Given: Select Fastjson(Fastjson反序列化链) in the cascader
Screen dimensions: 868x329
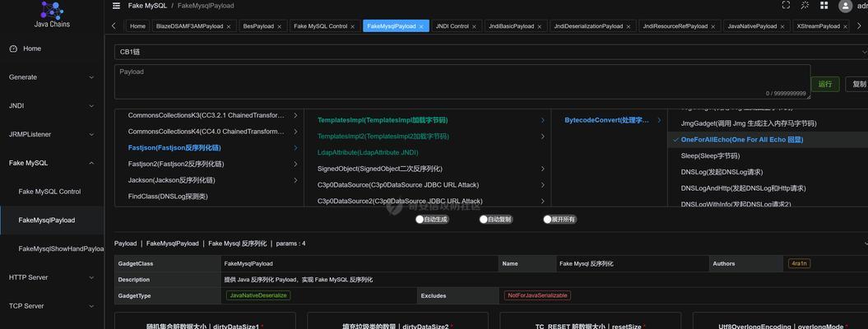Looking at the screenshot, I should [209, 147].
